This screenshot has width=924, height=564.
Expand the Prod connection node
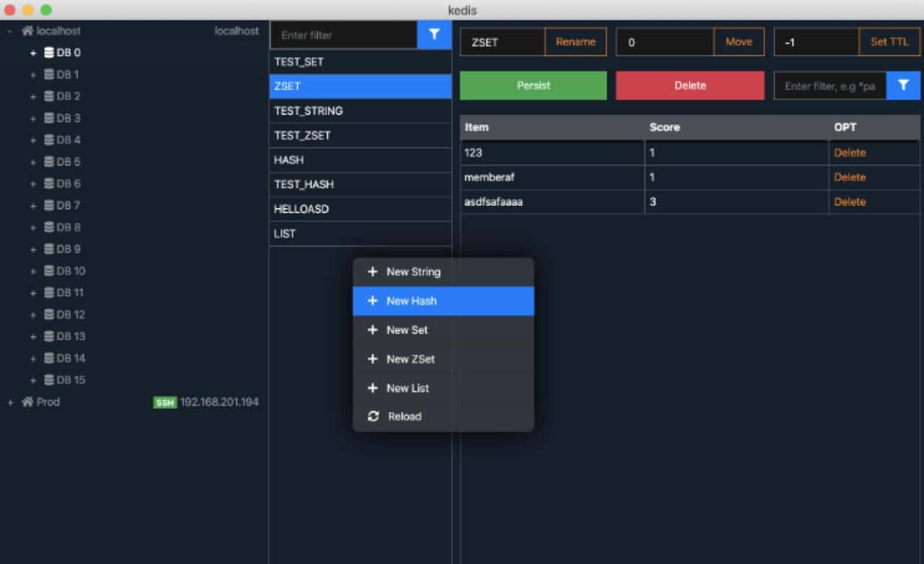tap(10, 402)
